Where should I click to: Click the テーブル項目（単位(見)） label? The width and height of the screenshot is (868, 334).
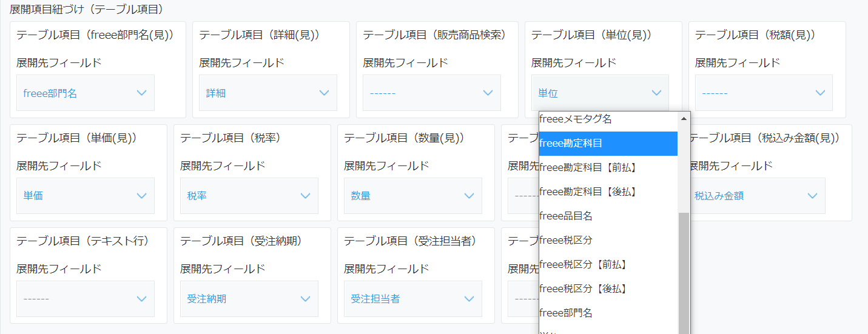click(591, 35)
